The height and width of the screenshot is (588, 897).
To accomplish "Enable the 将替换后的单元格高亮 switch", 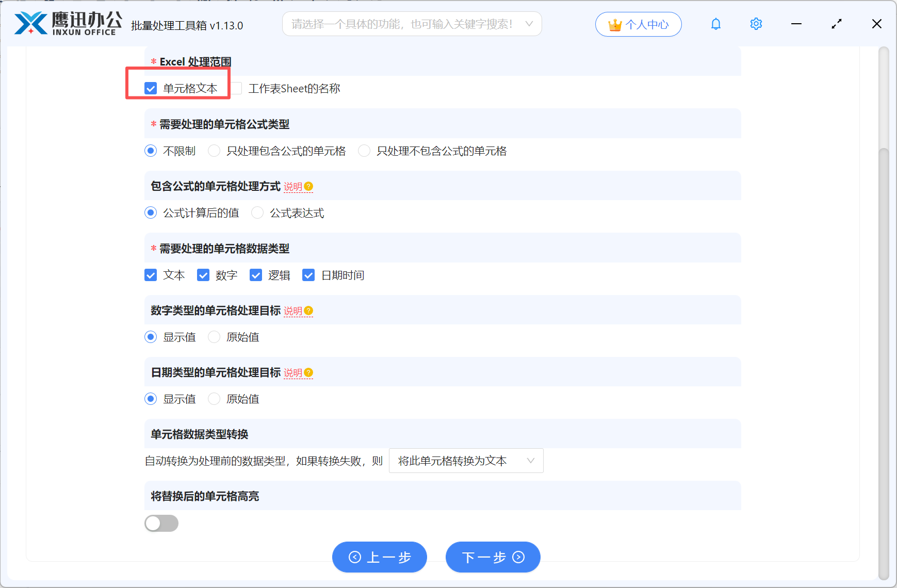I will tap(161, 523).
